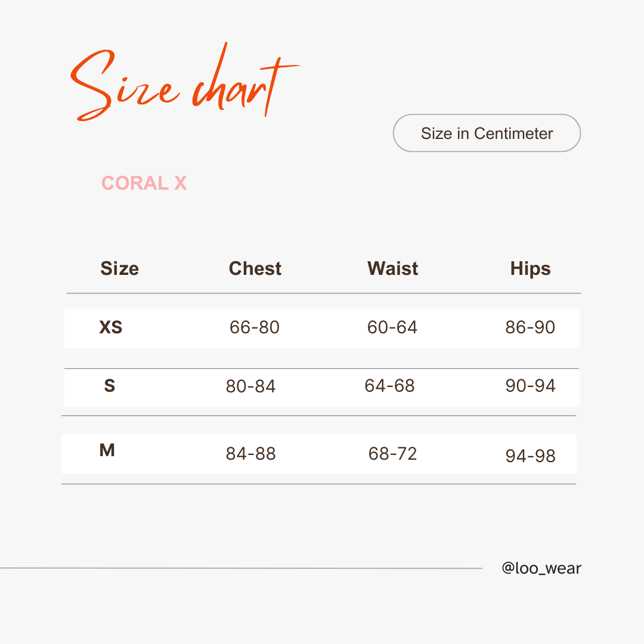Click the XS hips value 86-90
Image resolution: width=644 pixels, height=644 pixels.
(530, 327)
